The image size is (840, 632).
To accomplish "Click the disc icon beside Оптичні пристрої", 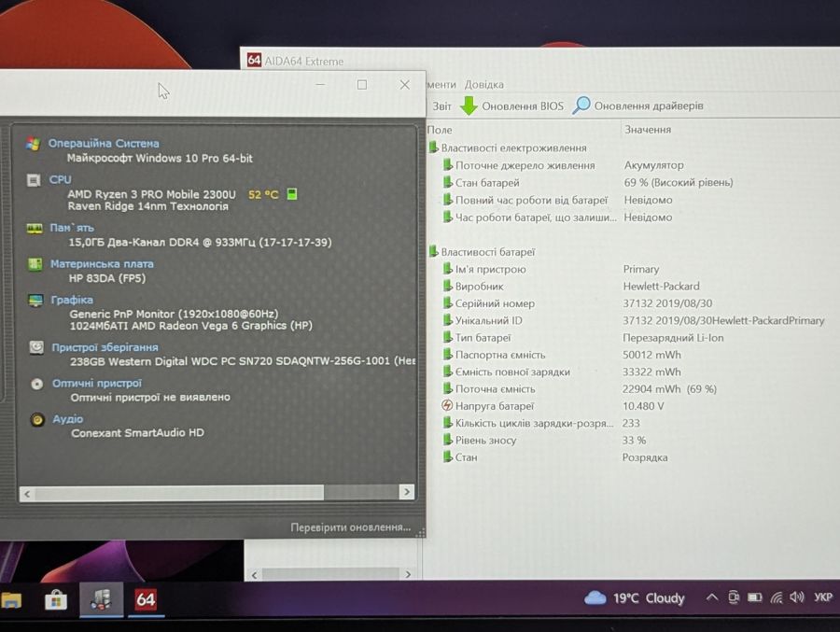I will pyautogui.click(x=36, y=384).
